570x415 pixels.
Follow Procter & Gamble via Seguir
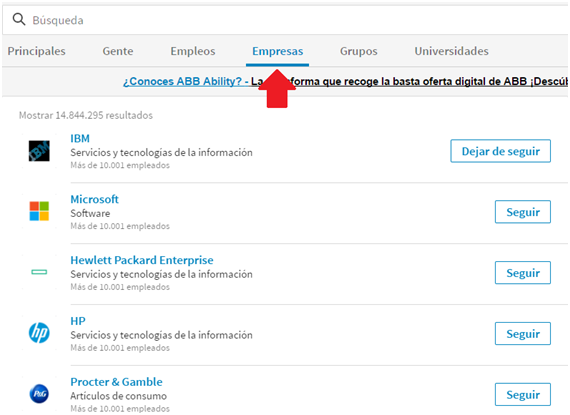pyautogui.click(x=522, y=394)
